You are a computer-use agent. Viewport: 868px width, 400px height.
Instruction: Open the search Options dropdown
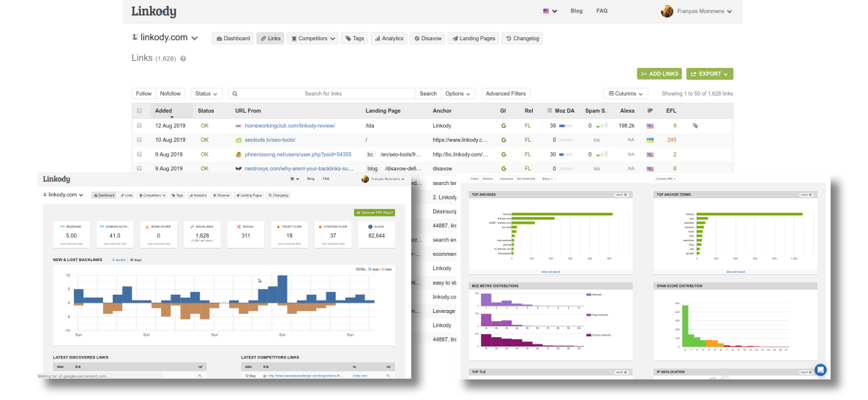(x=458, y=94)
